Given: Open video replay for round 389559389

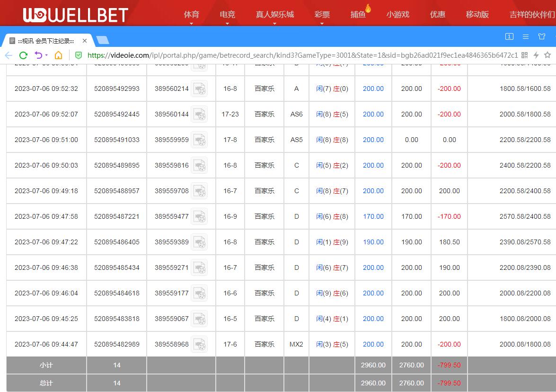Looking at the screenshot, I should tap(199, 242).
